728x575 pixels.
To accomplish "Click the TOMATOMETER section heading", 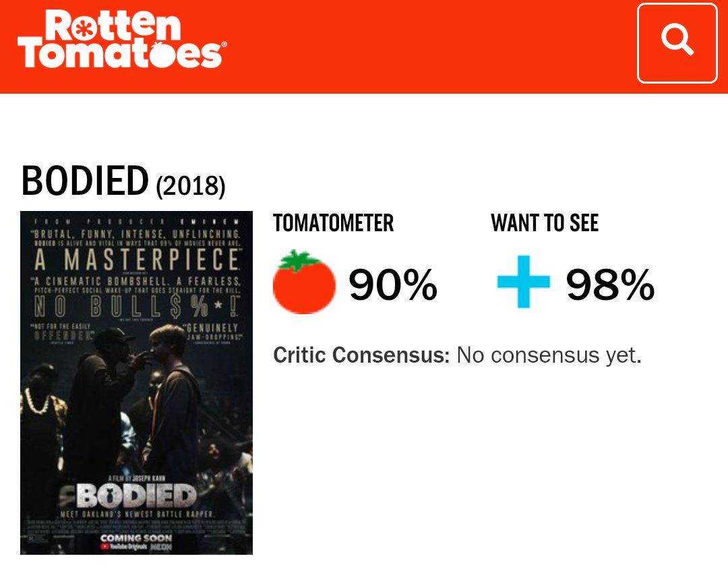I will [334, 222].
